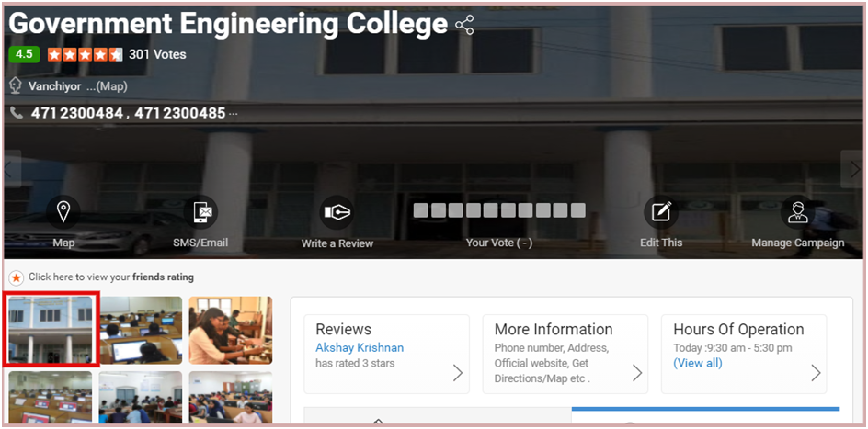Open the bottom-right students thumbnail
Viewport: 868px width, 429px height.
pos(230,398)
